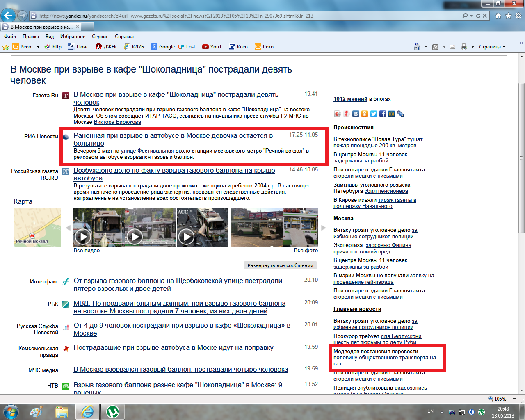
Task: Share via the Facebook icon
Action: pos(383,114)
